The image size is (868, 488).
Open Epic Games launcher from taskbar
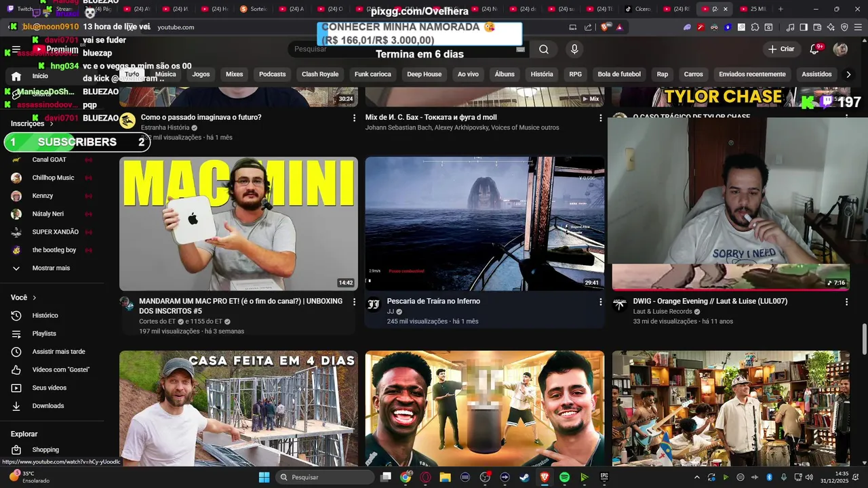coord(604,477)
